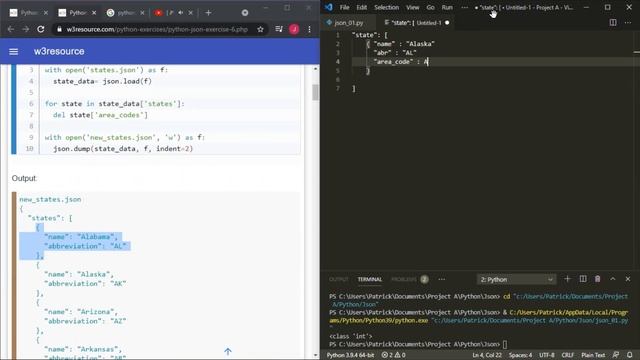
Task: Expand the VS Code menu overflow ellipsis
Action: 464,7
